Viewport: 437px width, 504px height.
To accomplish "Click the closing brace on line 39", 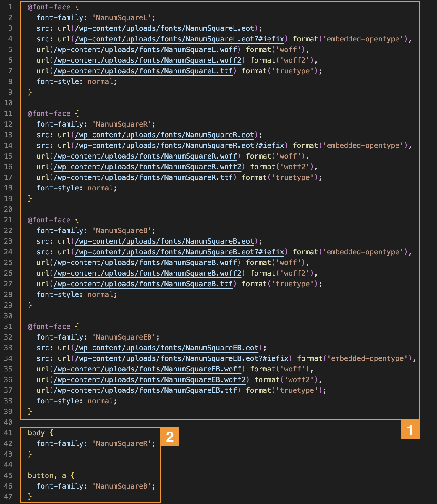I will coord(30,412).
